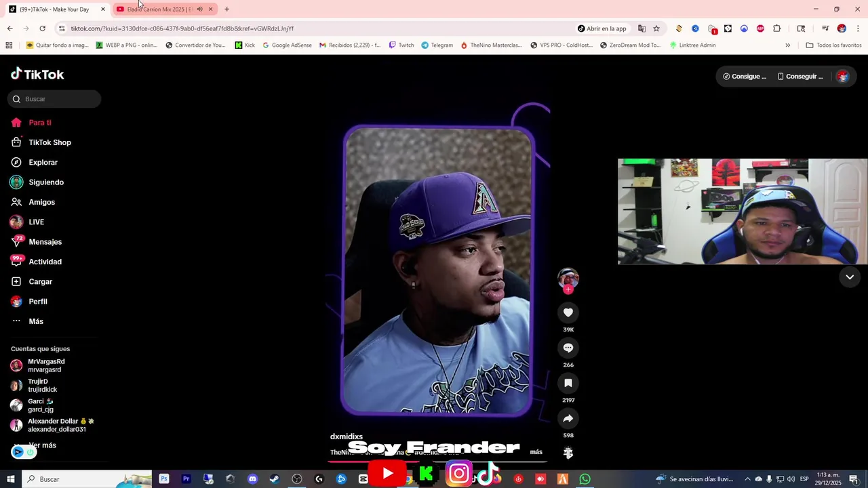Open Linktree Admin bookmark
The height and width of the screenshot is (488, 868).
692,45
